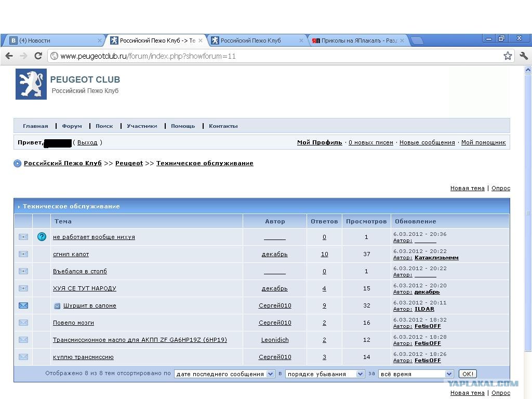Click the browser forward arrow

[x=23, y=56]
